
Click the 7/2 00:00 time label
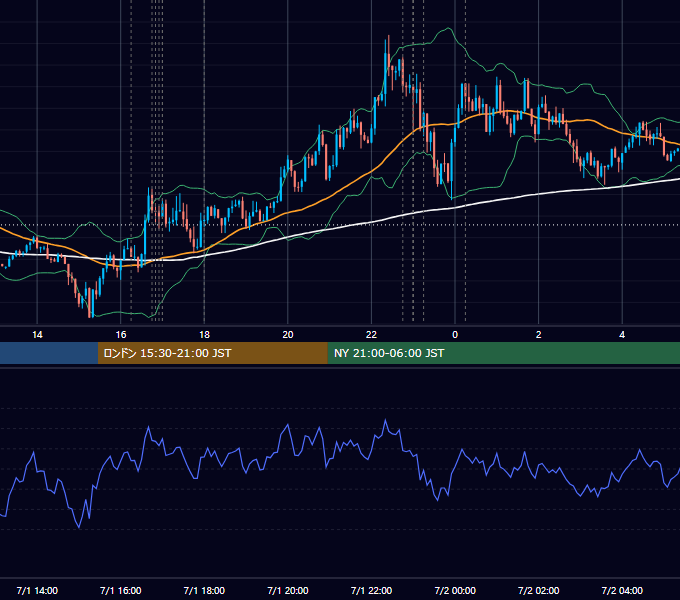point(455,590)
